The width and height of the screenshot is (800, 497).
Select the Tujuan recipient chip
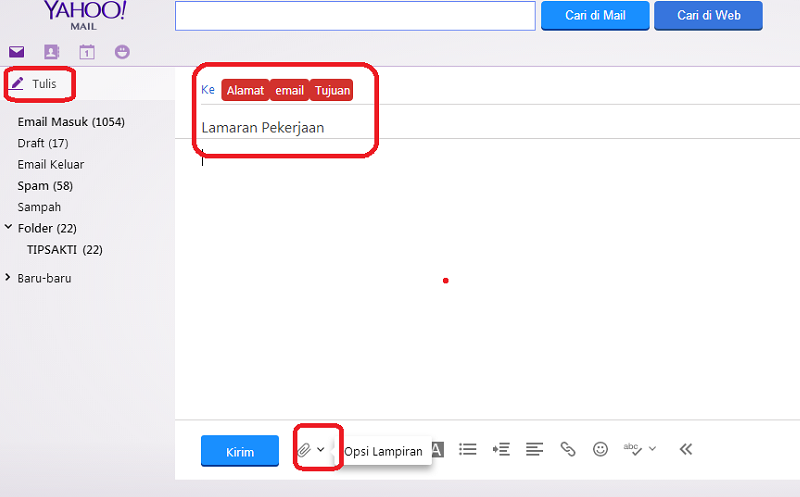coord(332,90)
